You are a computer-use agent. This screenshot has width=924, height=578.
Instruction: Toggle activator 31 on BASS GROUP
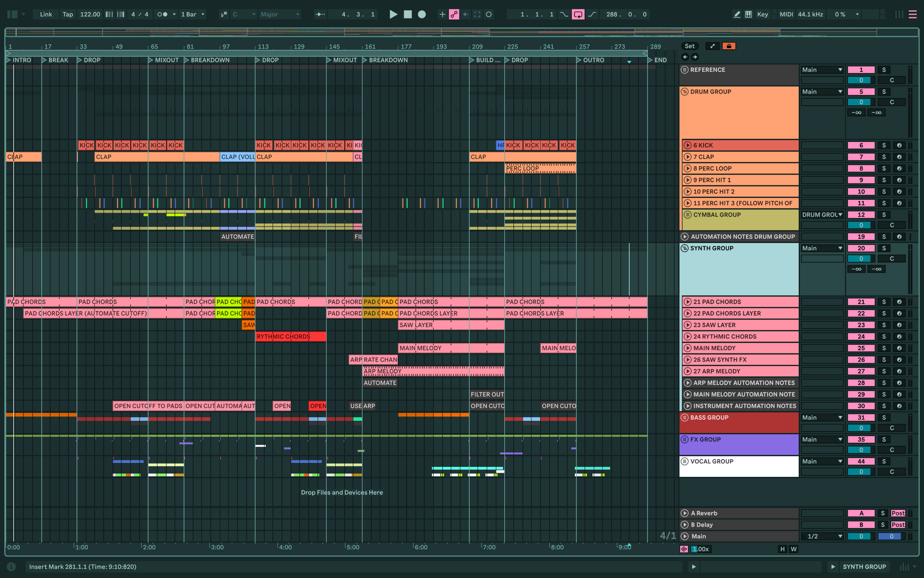pyautogui.click(x=861, y=418)
